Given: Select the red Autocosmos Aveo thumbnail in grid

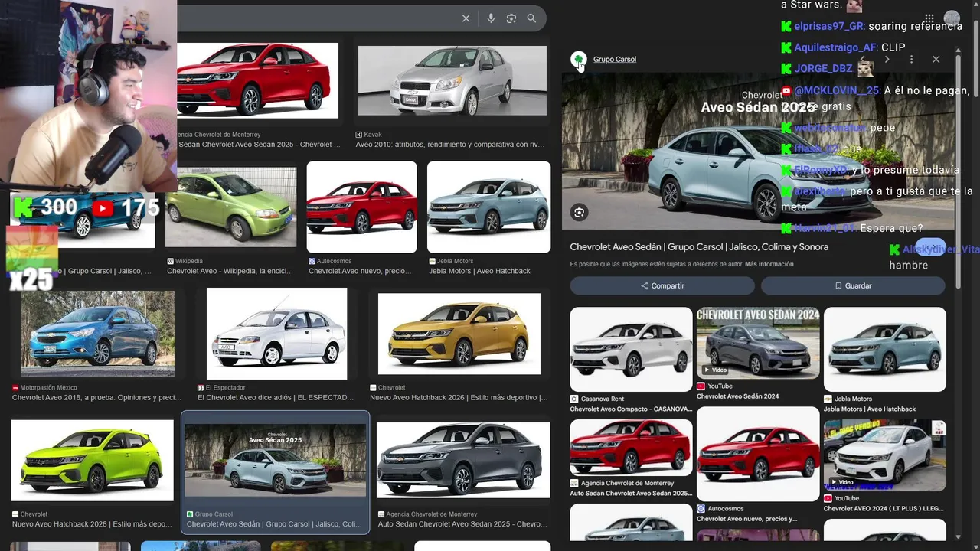Looking at the screenshot, I should (x=362, y=207).
